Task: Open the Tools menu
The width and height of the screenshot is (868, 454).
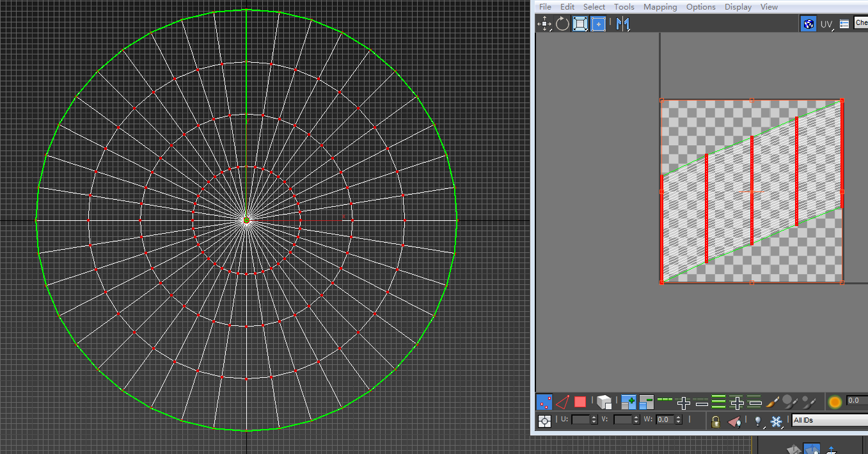Action: click(624, 7)
